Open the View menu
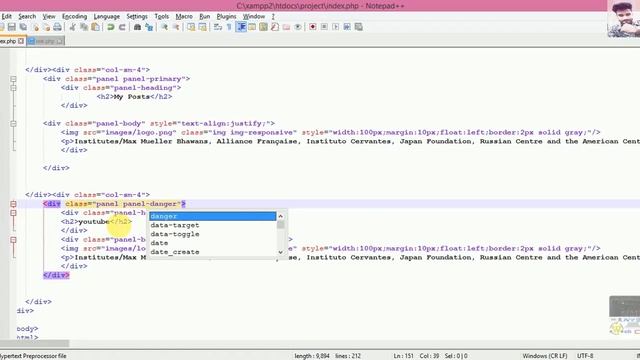Image resolution: width=640 pixels, height=360 pixels. pos(49,16)
